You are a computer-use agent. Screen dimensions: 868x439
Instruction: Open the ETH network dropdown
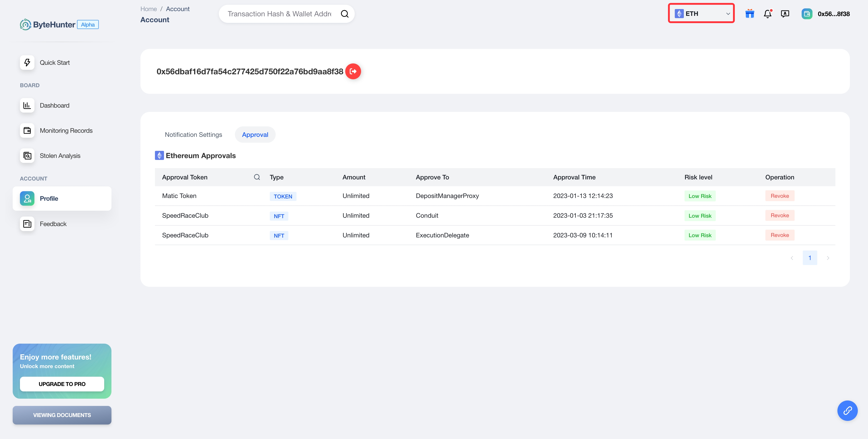click(701, 13)
